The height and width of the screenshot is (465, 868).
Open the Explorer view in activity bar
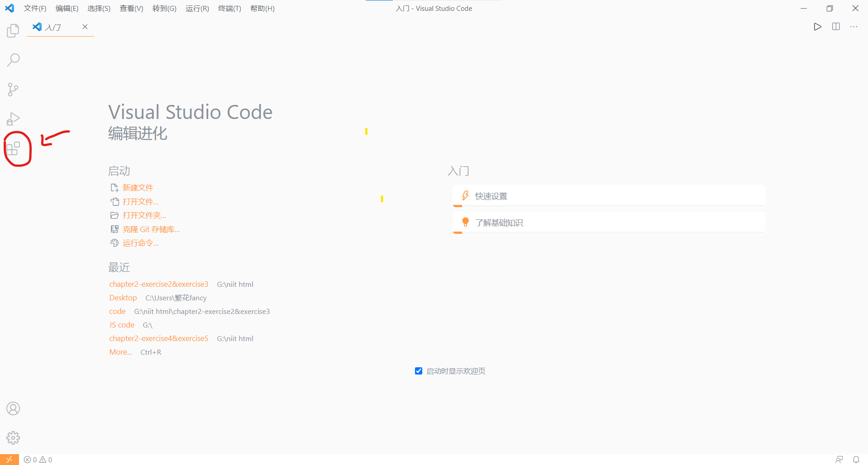tap(13, 31)
